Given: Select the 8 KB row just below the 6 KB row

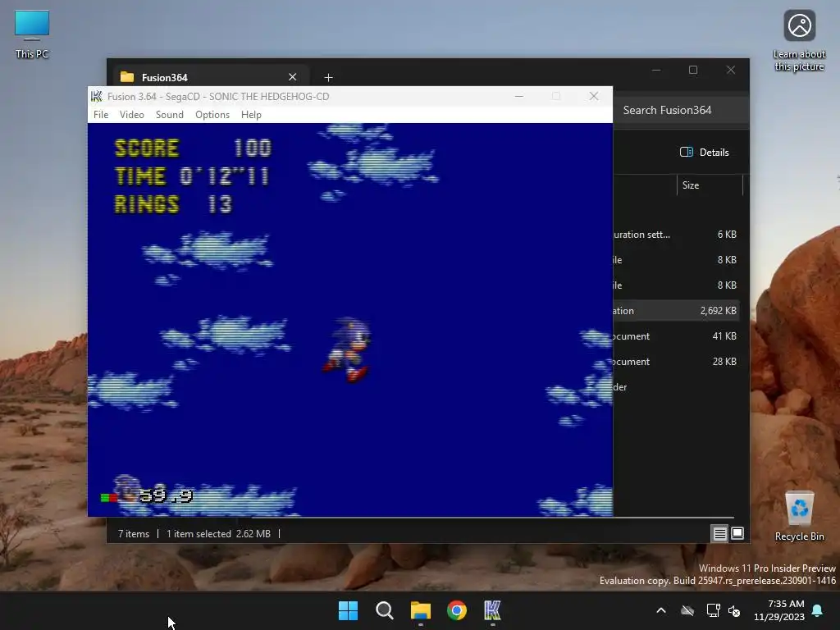Looking at the screenshot, I should (x=676, y=260).
